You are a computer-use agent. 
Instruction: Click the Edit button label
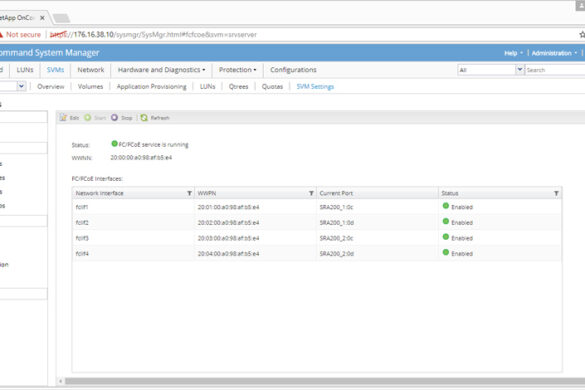pyautogui.click(x=74, y=118)
